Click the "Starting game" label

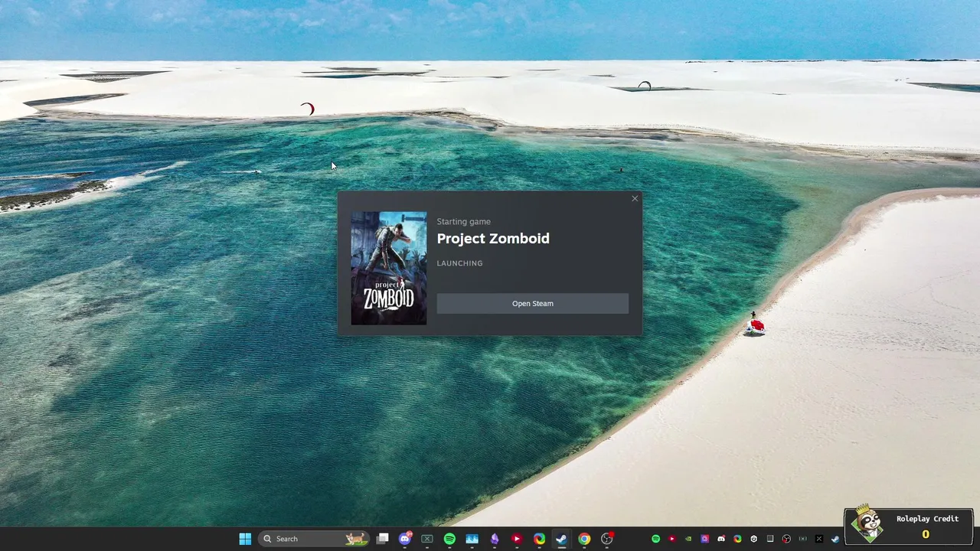[x=463, y=222]
